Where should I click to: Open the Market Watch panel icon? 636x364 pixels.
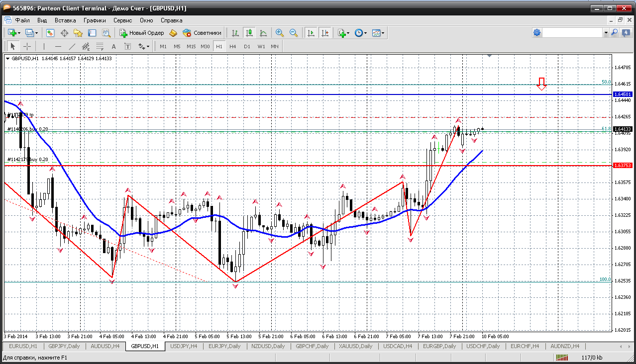click(x=50, y=33)
